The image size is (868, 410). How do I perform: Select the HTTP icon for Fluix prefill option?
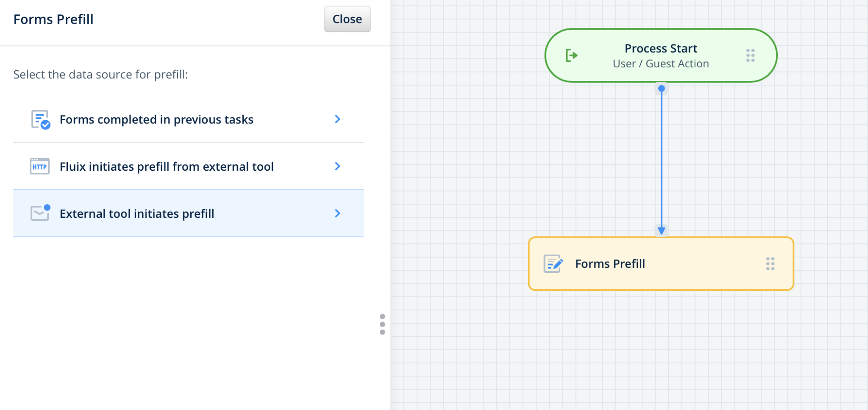pyautogui.click(x=39, y=166)
